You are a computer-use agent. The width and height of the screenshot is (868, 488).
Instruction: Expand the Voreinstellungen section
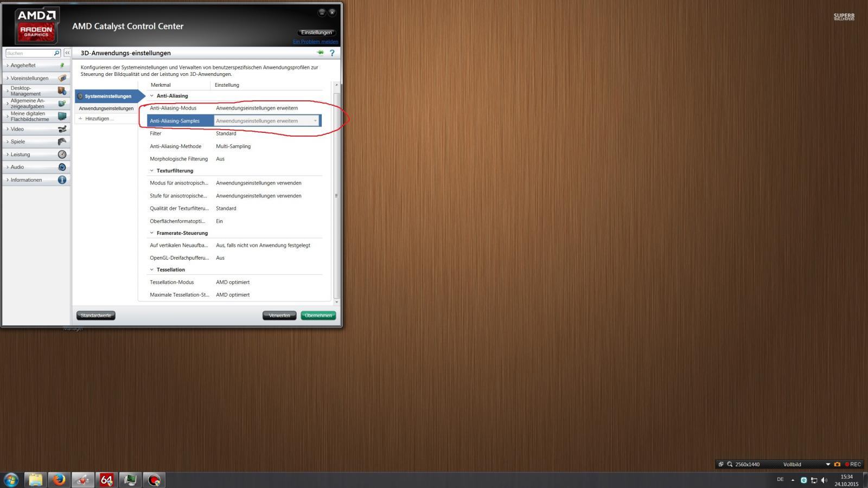pyautogui.click(x=8, y=78)
